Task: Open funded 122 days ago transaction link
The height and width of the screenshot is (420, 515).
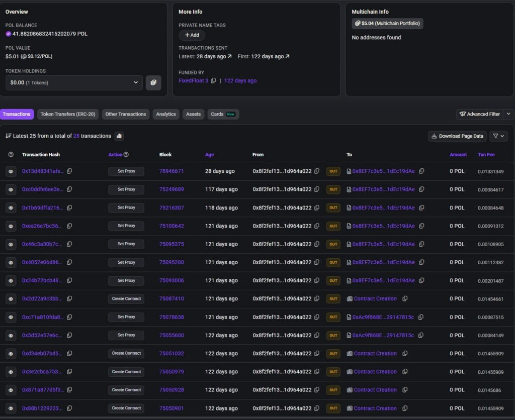Action: pos(240,81)
